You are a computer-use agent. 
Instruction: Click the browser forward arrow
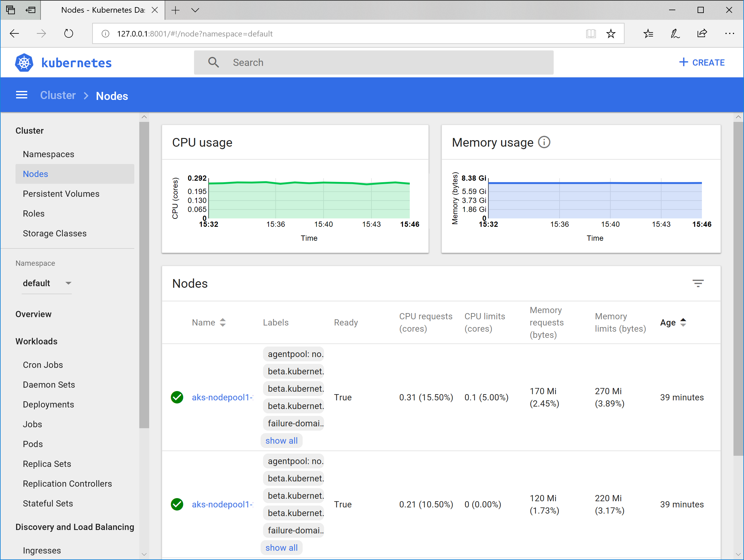tap(41, 34)
